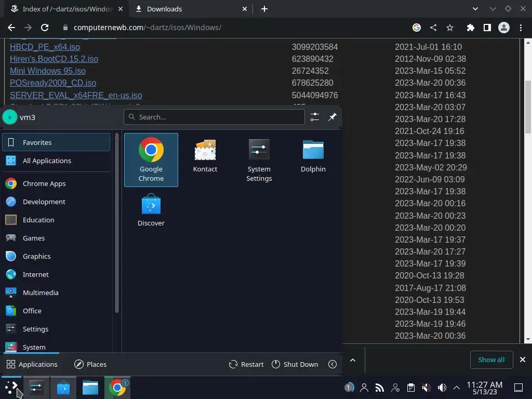Open the clipboard tray icon
This screenshot has width=532, height=399.
[411, 388]
